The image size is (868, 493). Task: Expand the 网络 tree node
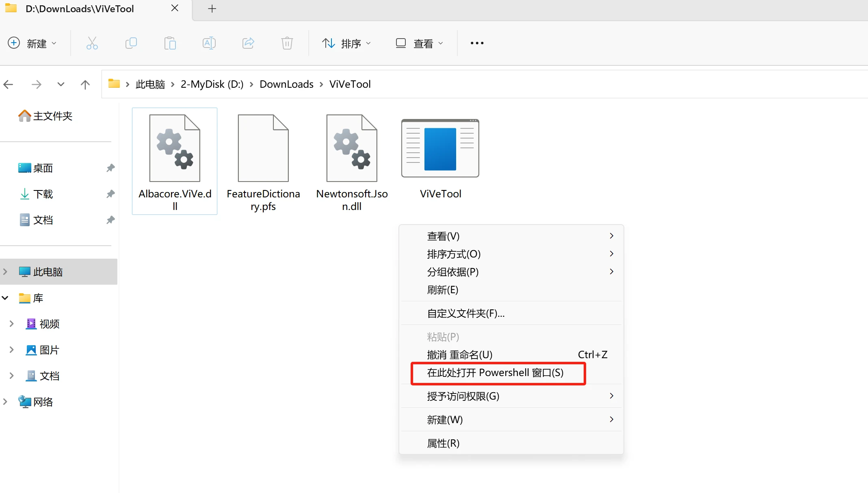[x=5, y=402]
